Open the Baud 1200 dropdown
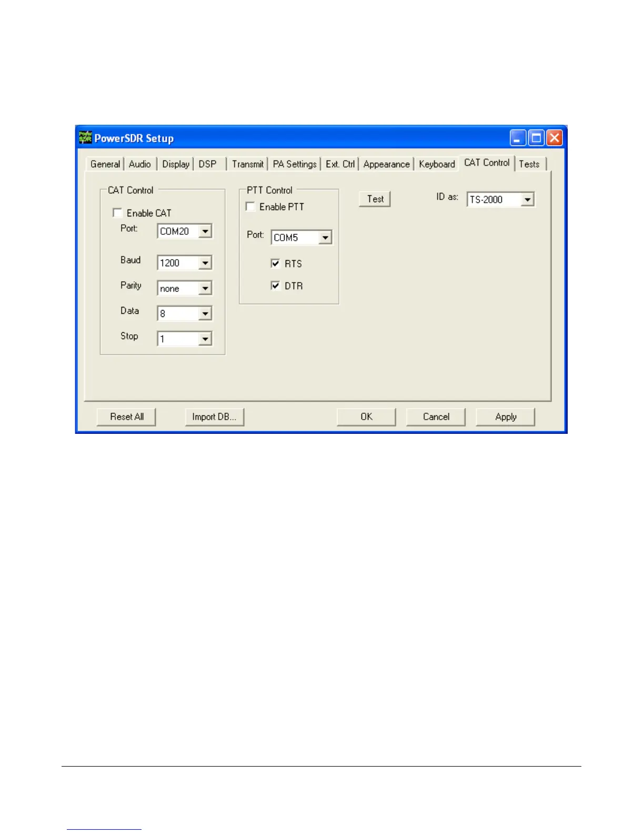Viewport: 644px width, 834px height. pyautogui.click(x=205, y=263)
